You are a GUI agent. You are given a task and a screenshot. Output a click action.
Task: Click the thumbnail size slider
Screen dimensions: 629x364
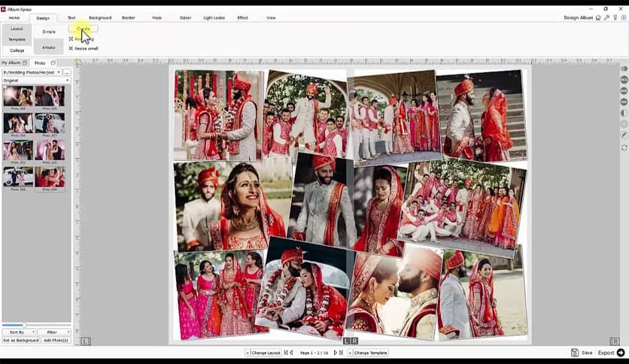[24, 325]
